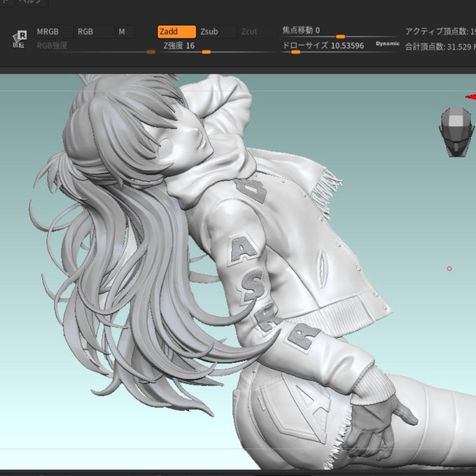Toggle the MRGB paint mode

coord(54,32)
